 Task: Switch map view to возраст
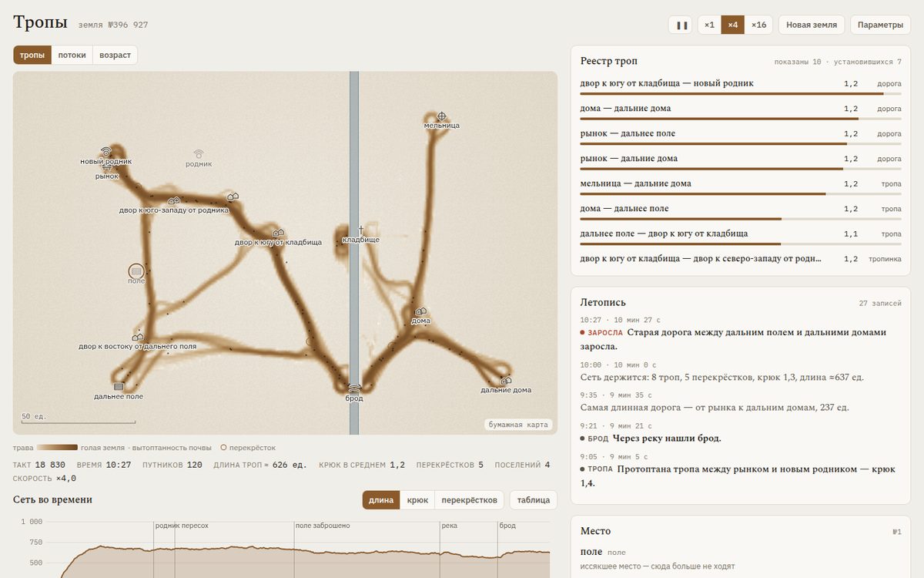tap(115, 55)
